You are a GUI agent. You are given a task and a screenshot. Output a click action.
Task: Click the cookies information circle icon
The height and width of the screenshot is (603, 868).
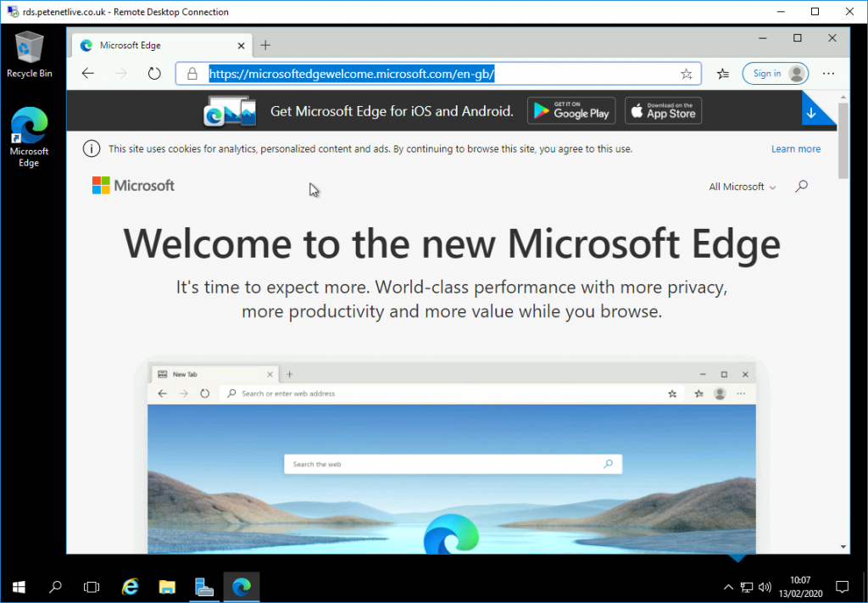(x=91, y=148)
